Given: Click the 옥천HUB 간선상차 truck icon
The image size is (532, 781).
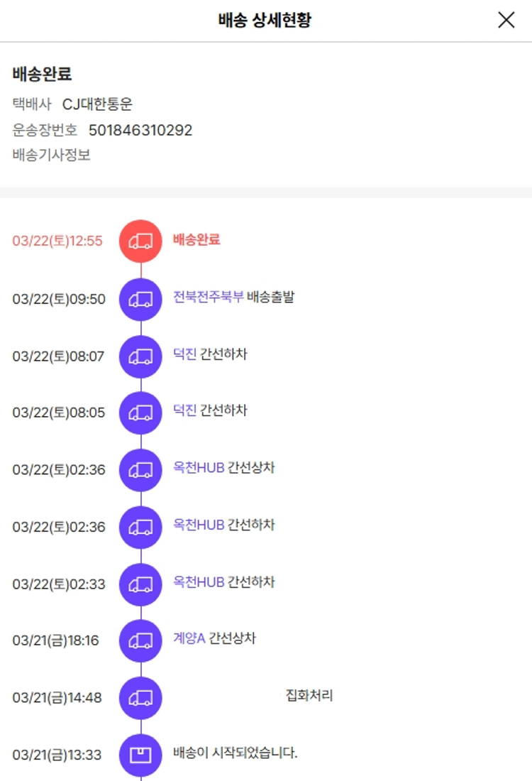Looking at the screenshot, I should 140,469.
